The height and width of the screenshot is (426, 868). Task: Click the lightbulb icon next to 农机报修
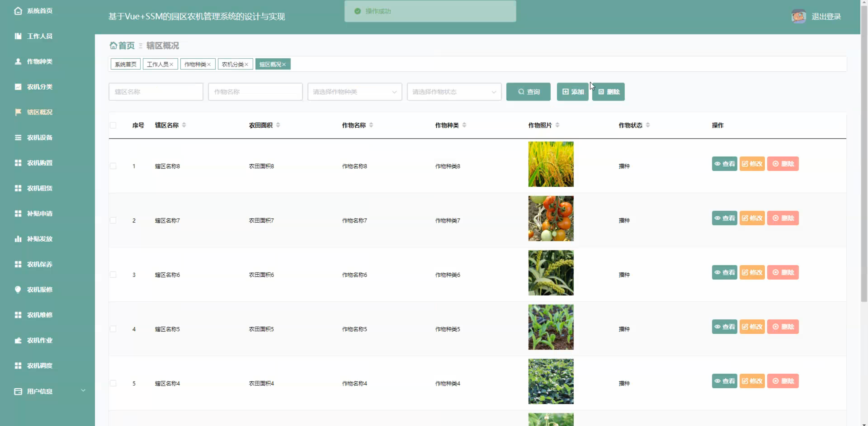pos(18,290)
